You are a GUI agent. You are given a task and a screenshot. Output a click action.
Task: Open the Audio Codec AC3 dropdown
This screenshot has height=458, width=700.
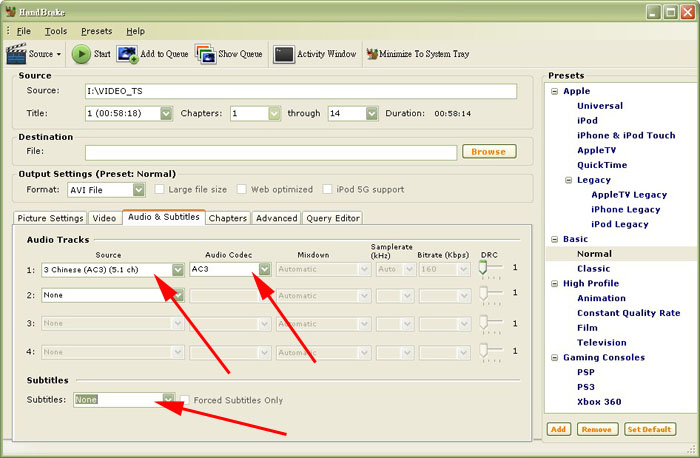tap(264, 269)
